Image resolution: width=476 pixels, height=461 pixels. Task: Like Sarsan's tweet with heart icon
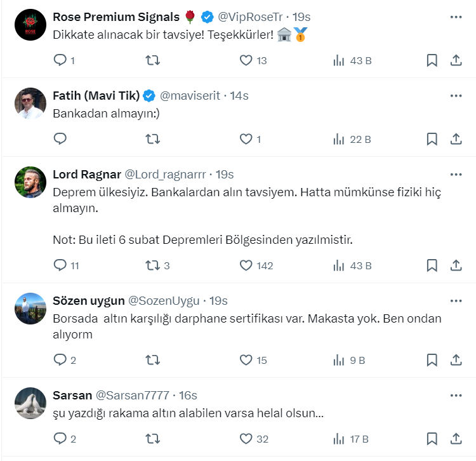[x=246, y=438]
